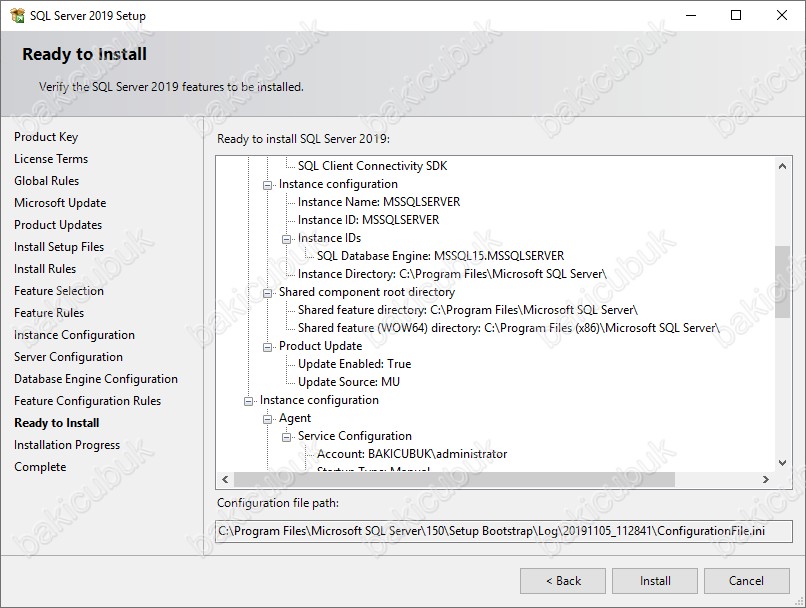Click the Complete step in the sidebar
806x608 pixels.
[40, 467]
